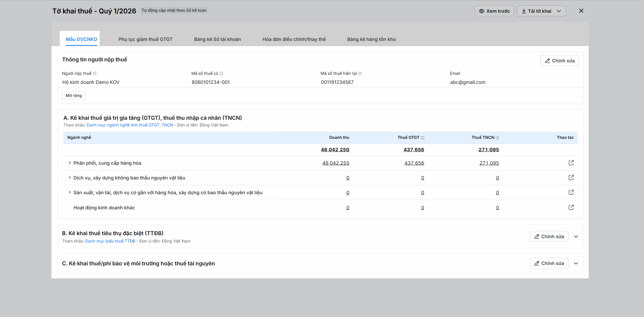Open external link for Sản xuất, vận tải row
The image size is (644, 317).
click(571, 192)
